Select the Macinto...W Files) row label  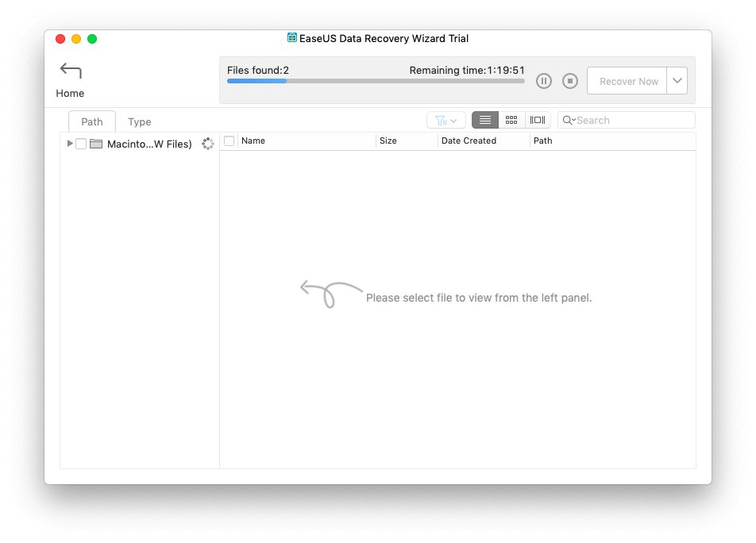point(149,144)
